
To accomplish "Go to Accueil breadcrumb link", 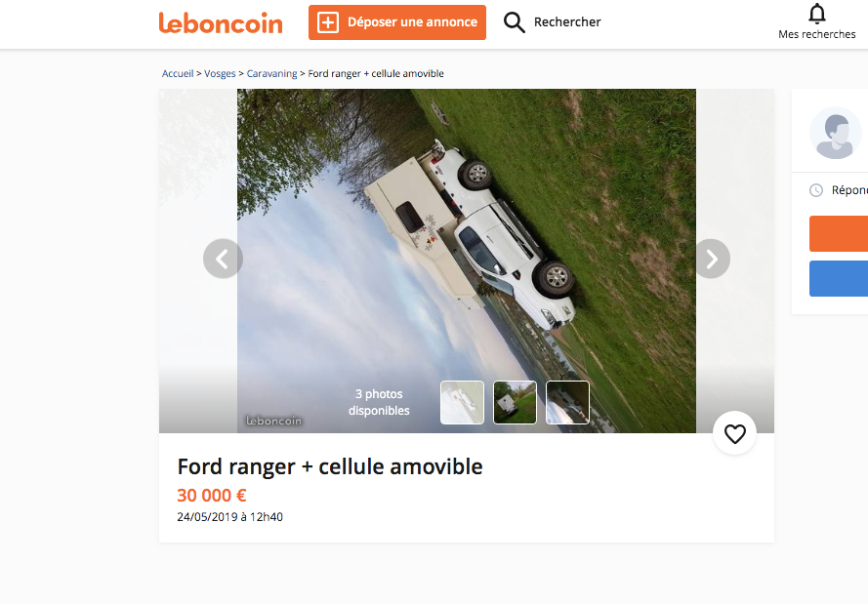I will click(178, 73).
